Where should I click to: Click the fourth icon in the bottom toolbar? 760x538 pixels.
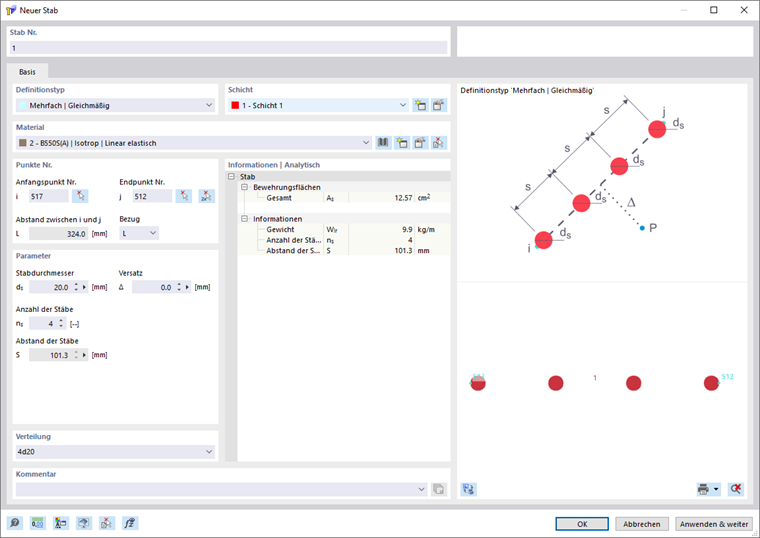click(84, 523)
